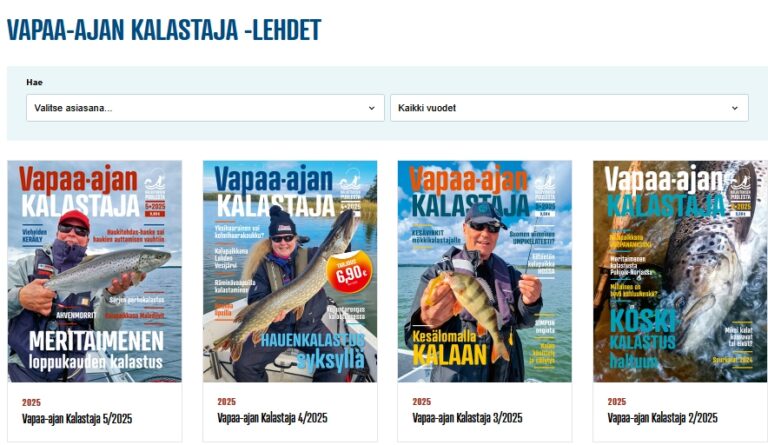The width and height of the screenshot is (768, 445).
Task: Click the fish logo on the 3/2025 cover
Action: pyautogui.click(x=545, y=182)
